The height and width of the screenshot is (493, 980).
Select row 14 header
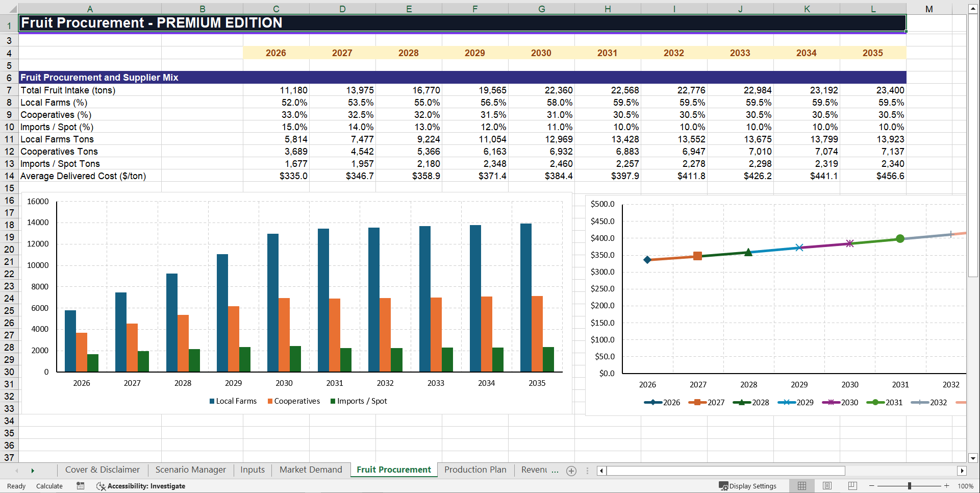click(9, 176)
